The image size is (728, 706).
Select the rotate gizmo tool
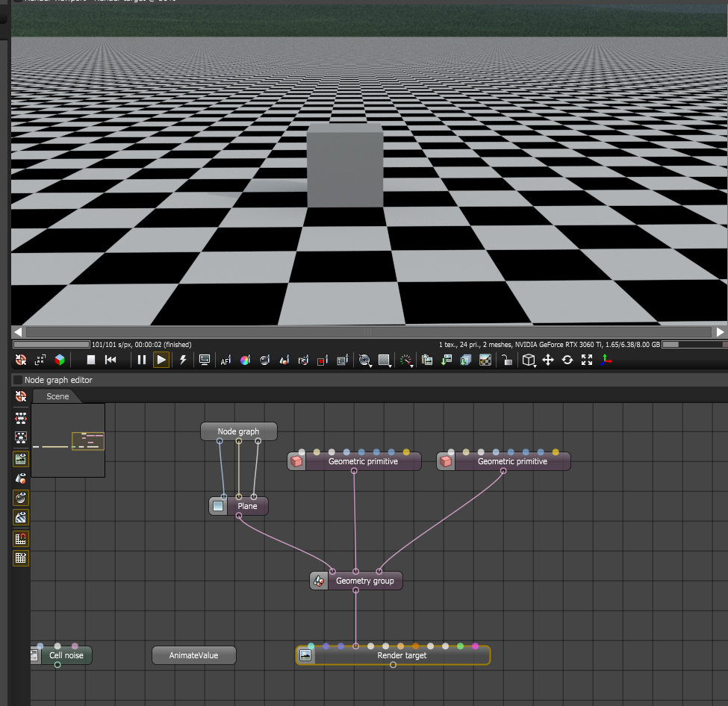(567, 360)
